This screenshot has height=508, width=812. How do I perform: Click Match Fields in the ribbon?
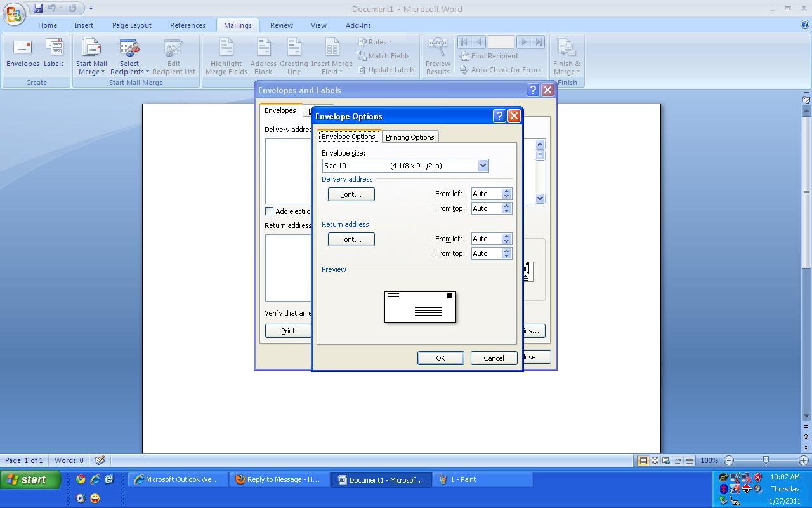[x=384, y=56]
